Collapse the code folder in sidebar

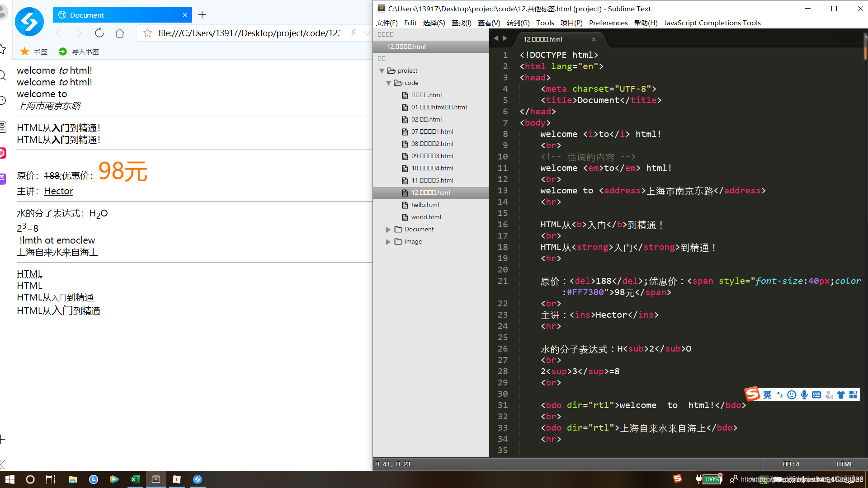[x=388, y=83]
